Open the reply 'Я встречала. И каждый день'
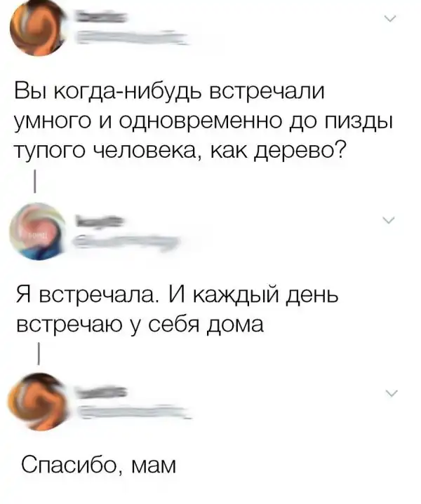421x504 pixels. point(177,309)
